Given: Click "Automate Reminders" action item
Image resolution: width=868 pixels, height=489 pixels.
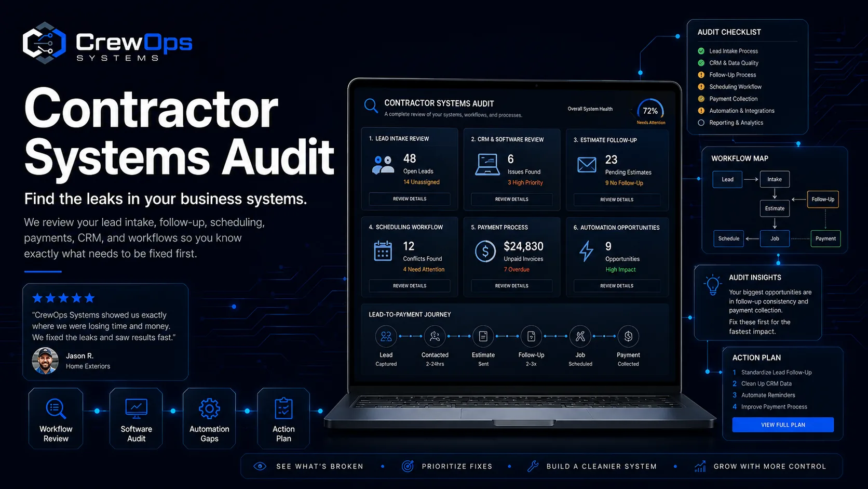Looking at the screenshot, I should (768, 395).
